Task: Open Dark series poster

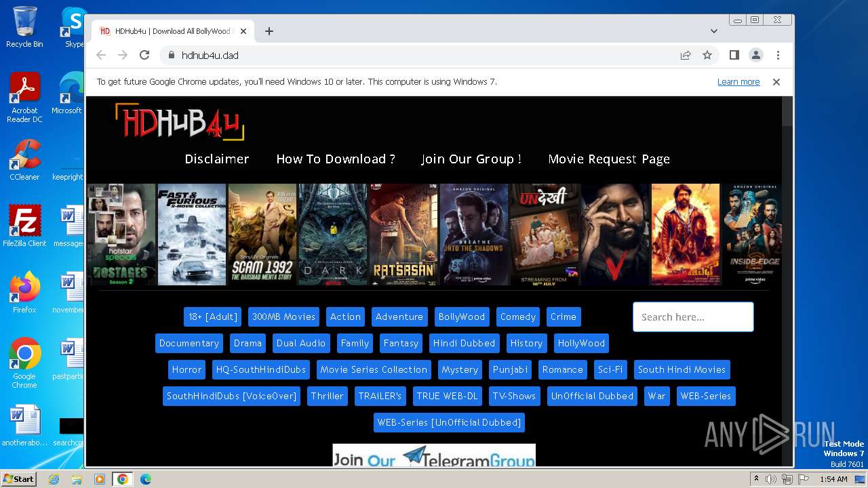Action: coord(333,235)
